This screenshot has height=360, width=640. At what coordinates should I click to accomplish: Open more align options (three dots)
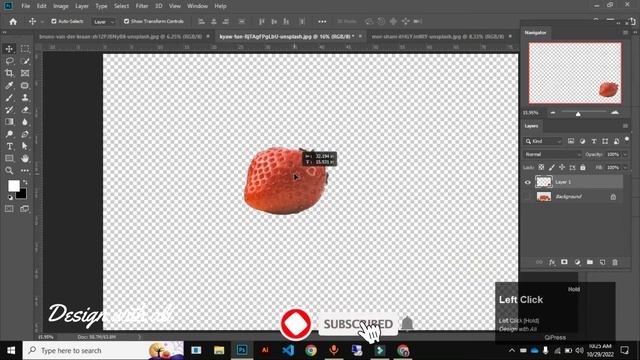pos(322,21)
